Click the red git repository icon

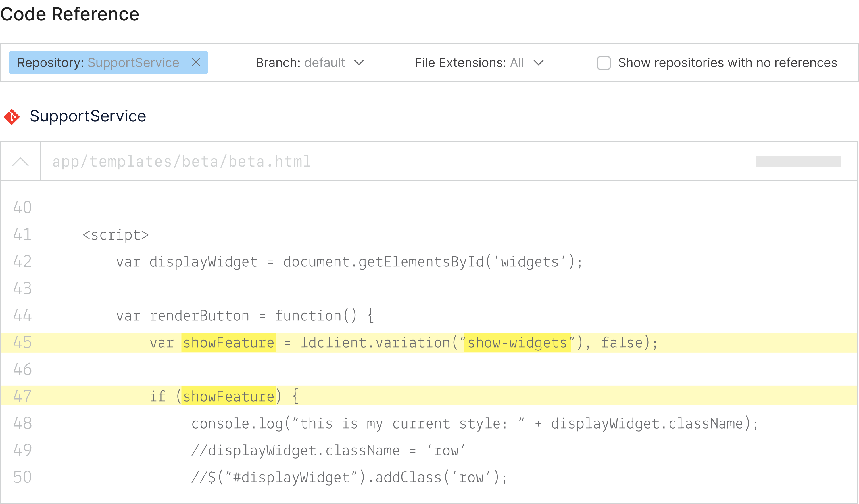pos(12,117)
